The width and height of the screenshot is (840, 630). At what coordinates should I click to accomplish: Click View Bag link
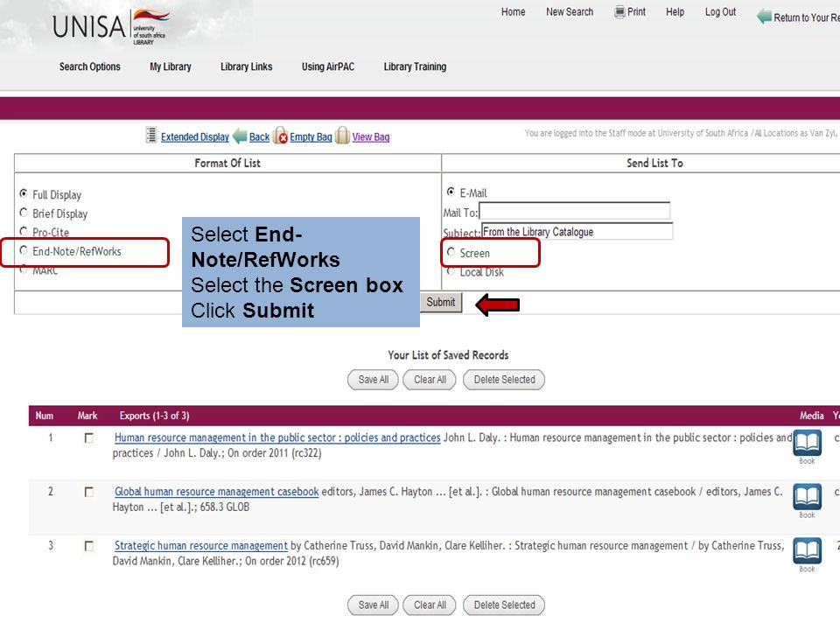(x=371, y=137)
